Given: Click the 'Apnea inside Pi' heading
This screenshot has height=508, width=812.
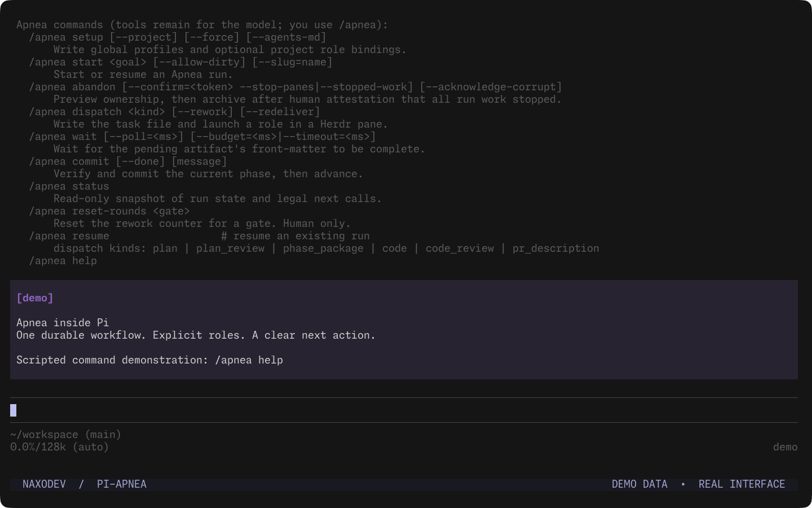Looking at the screenshot, I should (63, 323).
